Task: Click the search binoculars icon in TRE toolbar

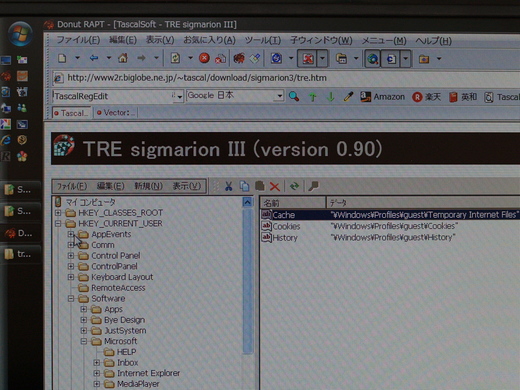Action: 313,186
